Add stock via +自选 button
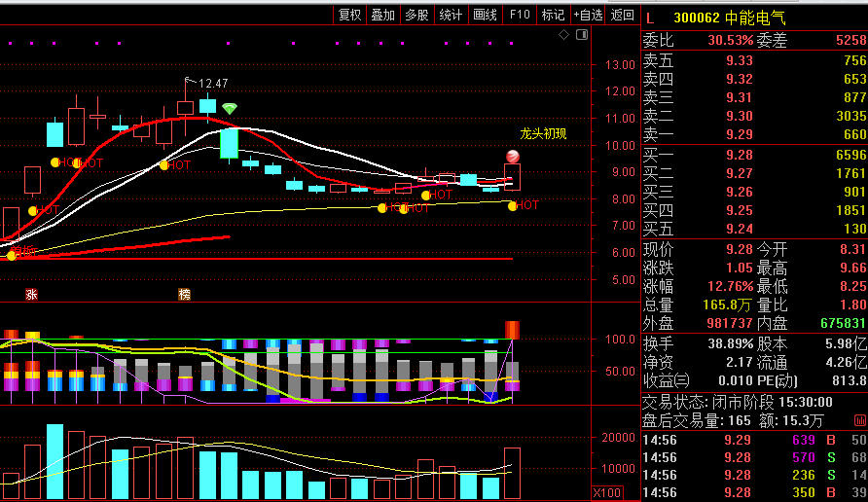Image resolution: width=868 pixels, height=502 pixels. click(588, 15)
